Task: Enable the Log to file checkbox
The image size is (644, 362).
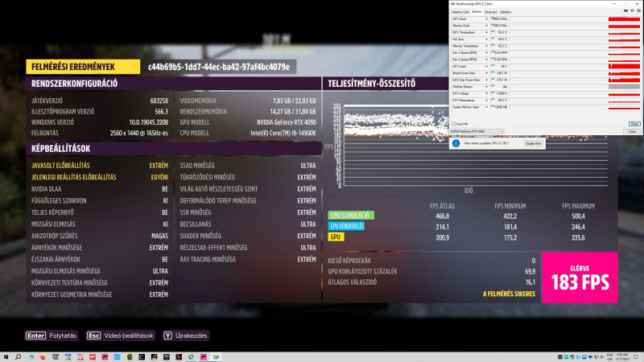Action: 454,124
